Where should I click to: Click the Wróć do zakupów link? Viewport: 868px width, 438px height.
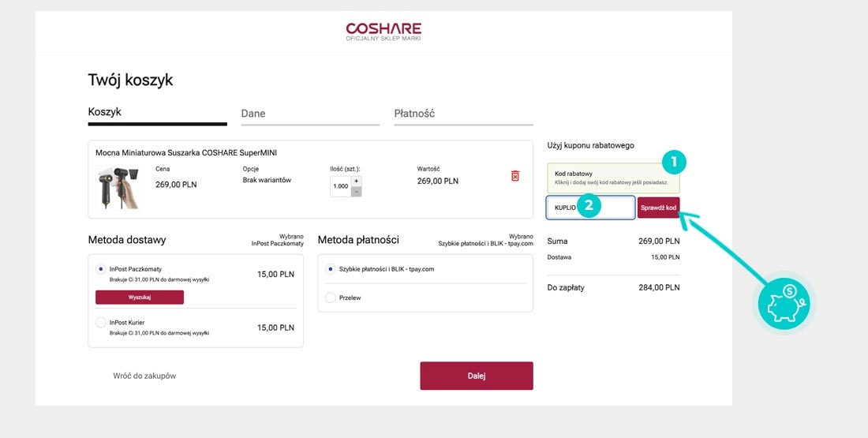[x=144, y=376]
